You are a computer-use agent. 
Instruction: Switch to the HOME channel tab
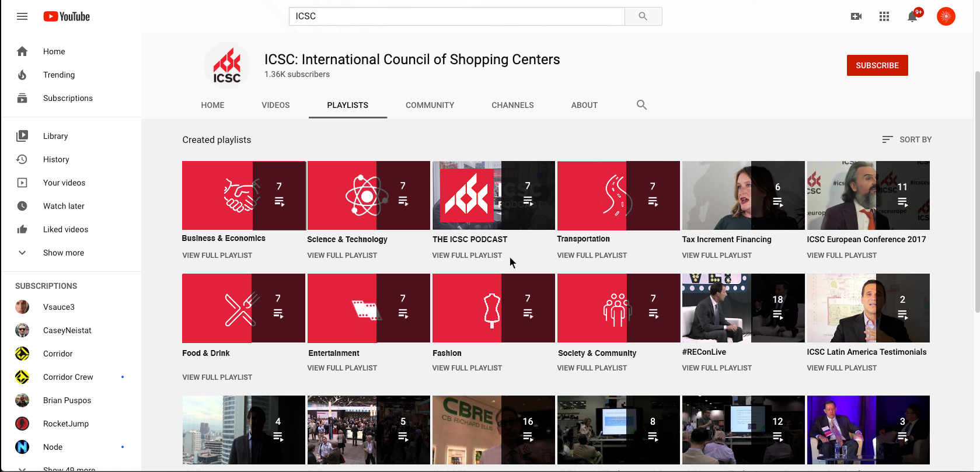(212, 105)
